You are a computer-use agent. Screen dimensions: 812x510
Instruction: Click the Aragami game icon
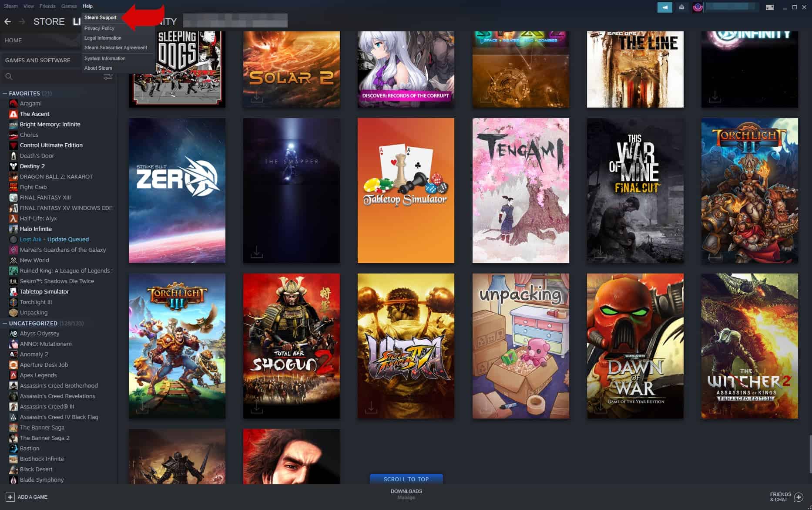coord(13,103)
